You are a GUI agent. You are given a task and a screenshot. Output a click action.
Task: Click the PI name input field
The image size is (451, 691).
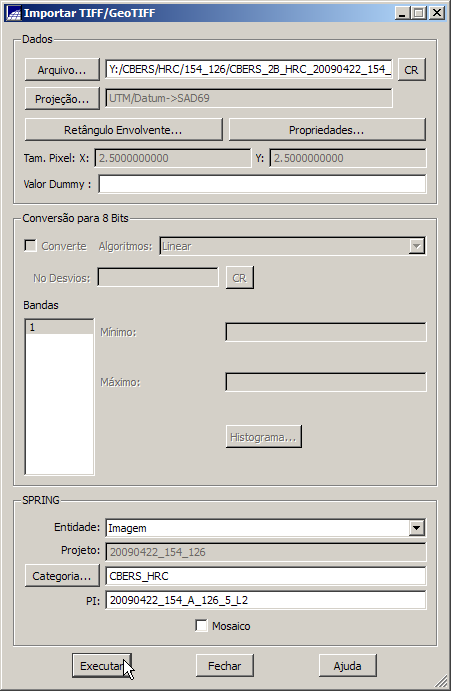coord(266,600)
